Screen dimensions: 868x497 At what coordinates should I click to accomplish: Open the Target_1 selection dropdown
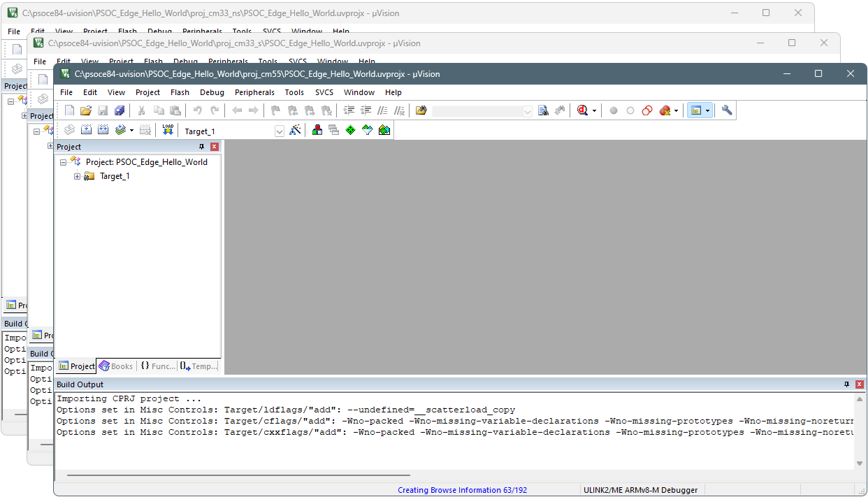tap(280, 131)
